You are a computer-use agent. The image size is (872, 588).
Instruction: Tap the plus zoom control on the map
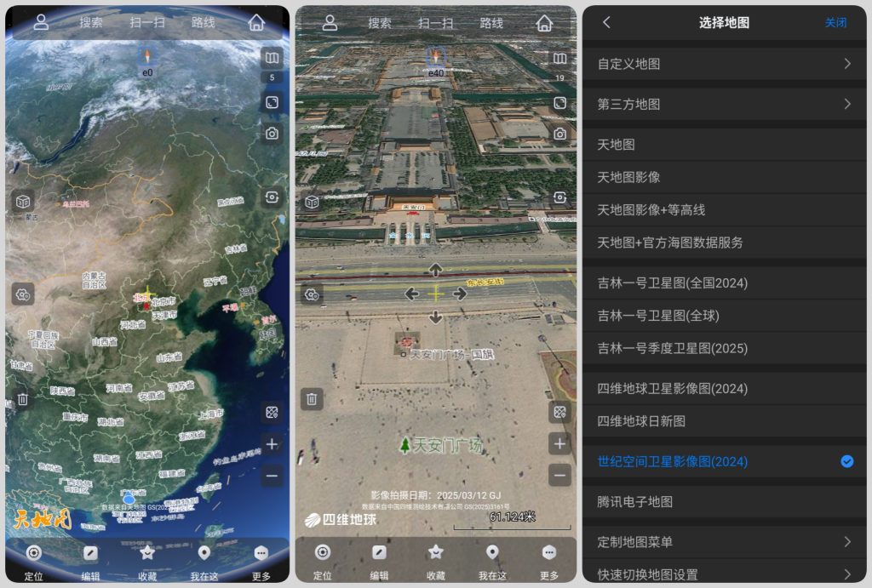tap(560, 443)
